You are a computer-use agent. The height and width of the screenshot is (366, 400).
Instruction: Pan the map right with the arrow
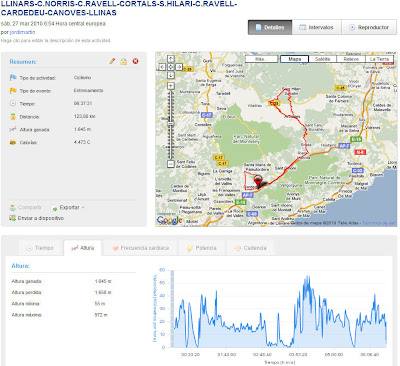coord(179,67)
